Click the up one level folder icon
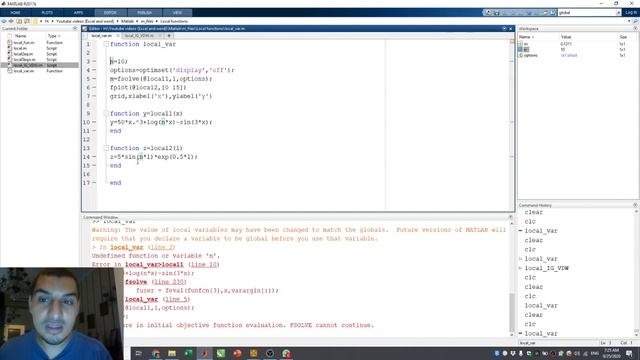 pos(19,21)
